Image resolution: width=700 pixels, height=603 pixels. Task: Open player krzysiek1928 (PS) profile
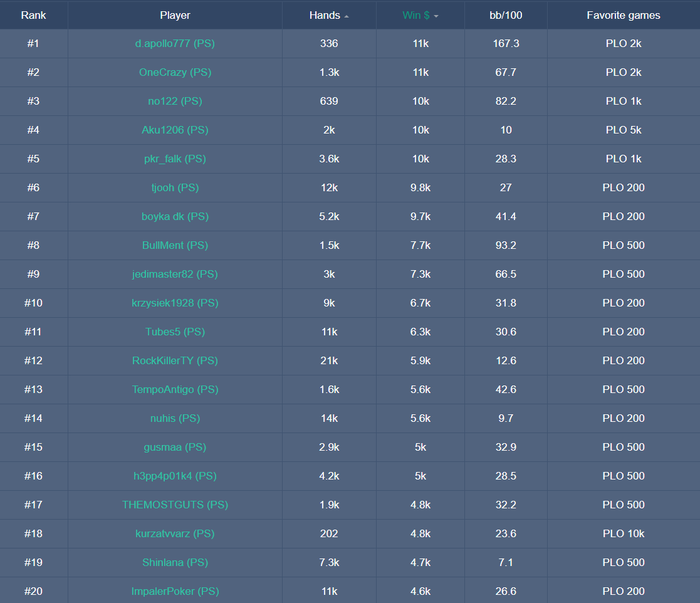[x=175, y=303]
